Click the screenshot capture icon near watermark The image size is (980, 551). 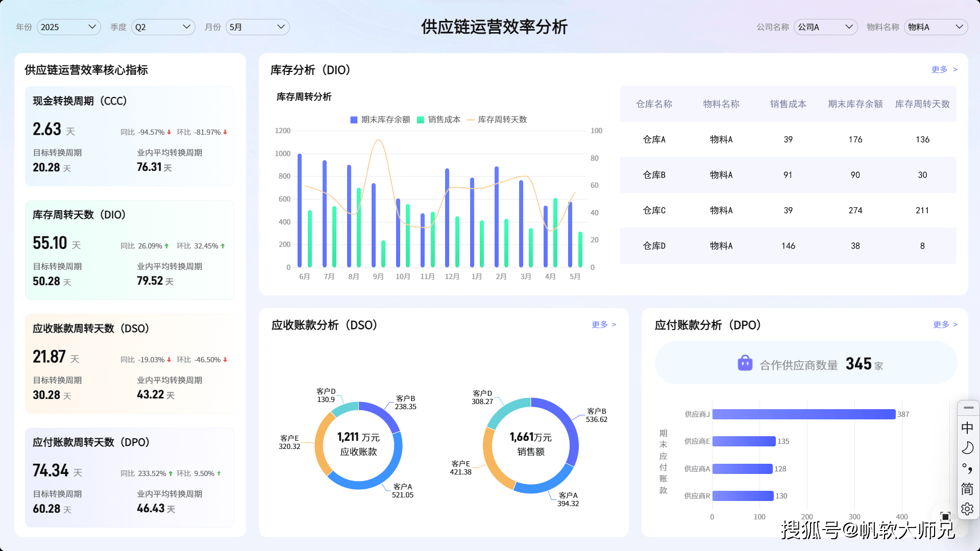point(945,516)
